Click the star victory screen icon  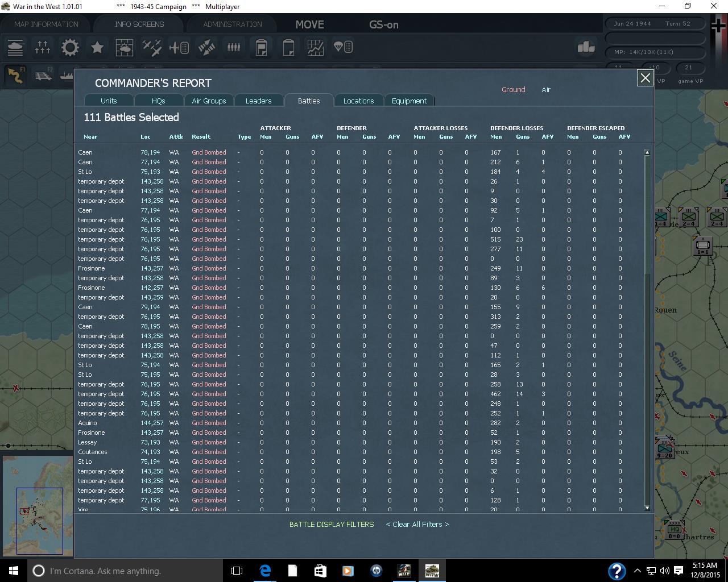97,47
